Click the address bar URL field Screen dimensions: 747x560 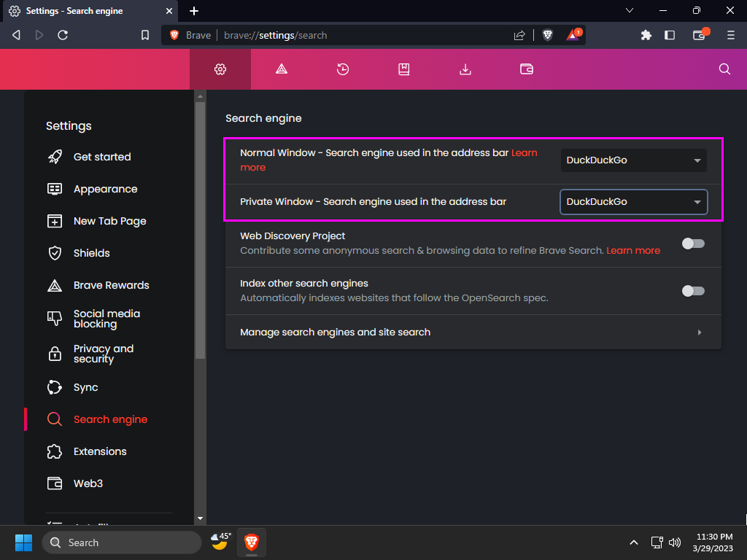(x=362, y=35)
